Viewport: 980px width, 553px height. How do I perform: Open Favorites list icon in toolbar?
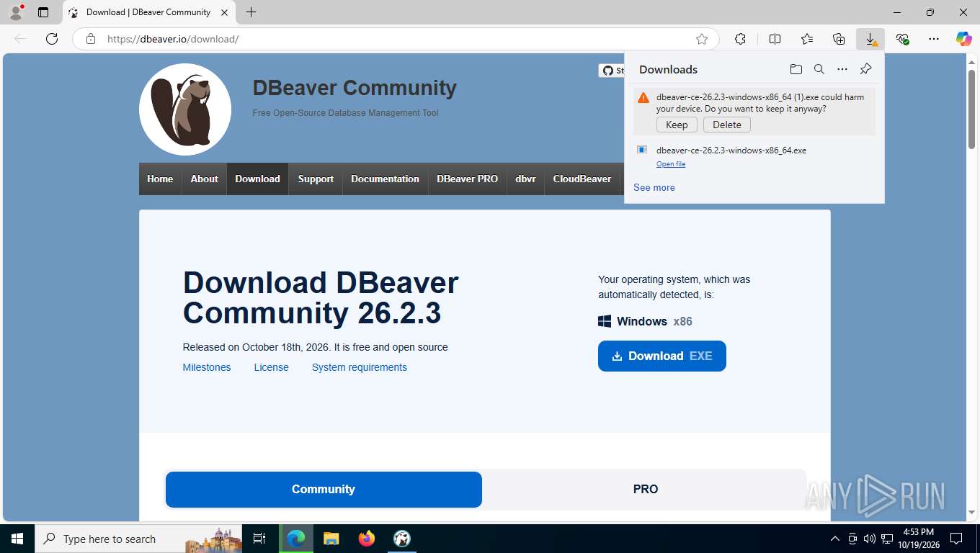807,39
